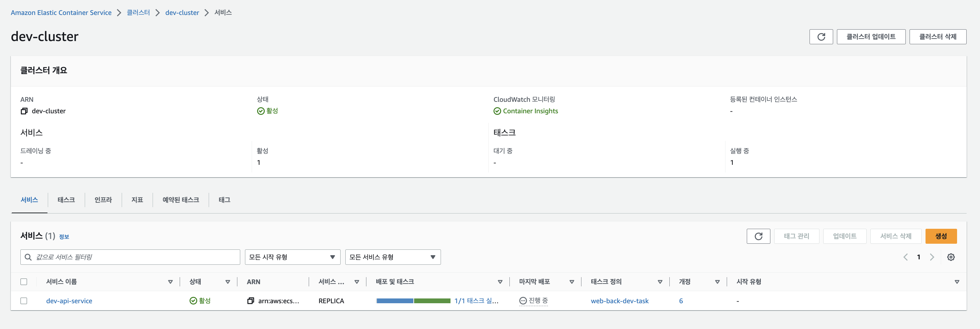The width and height of the screenshot is (980, 329).
Task: Select all services header checkbox
Action: point(24,282)
